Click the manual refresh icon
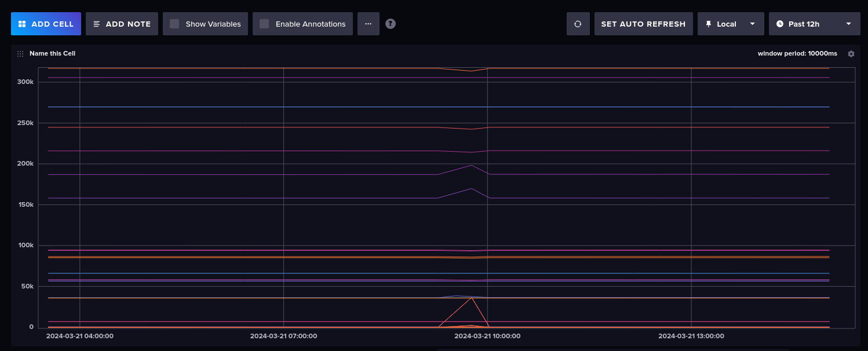 pos(578,24)
